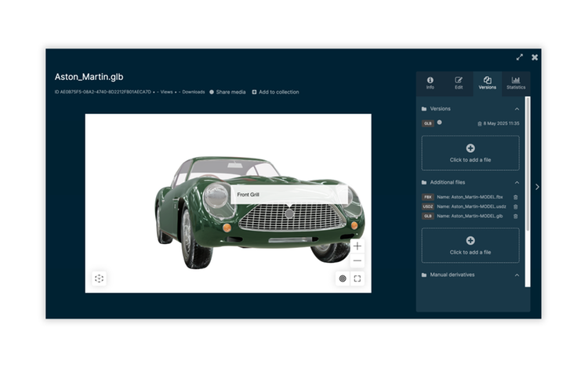Switch to the Edit tab
The height and width of the screenshot is (368, 588).
tap(459, 83)
